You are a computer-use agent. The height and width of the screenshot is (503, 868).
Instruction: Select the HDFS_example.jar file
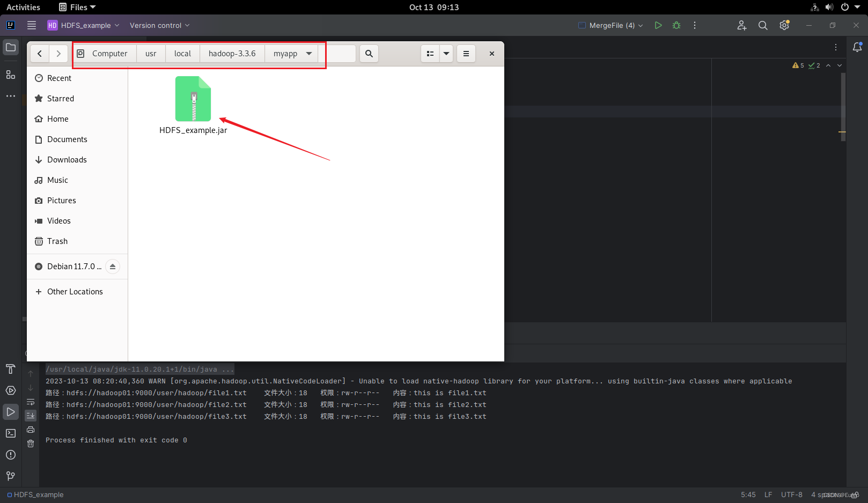(x=193, y=99)
